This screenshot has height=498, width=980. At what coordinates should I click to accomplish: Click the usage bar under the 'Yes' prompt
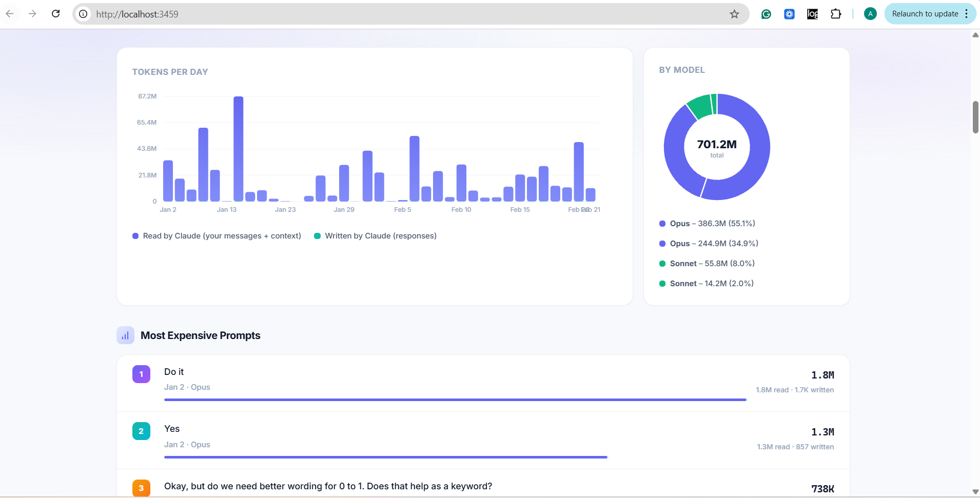click(385, 456)
